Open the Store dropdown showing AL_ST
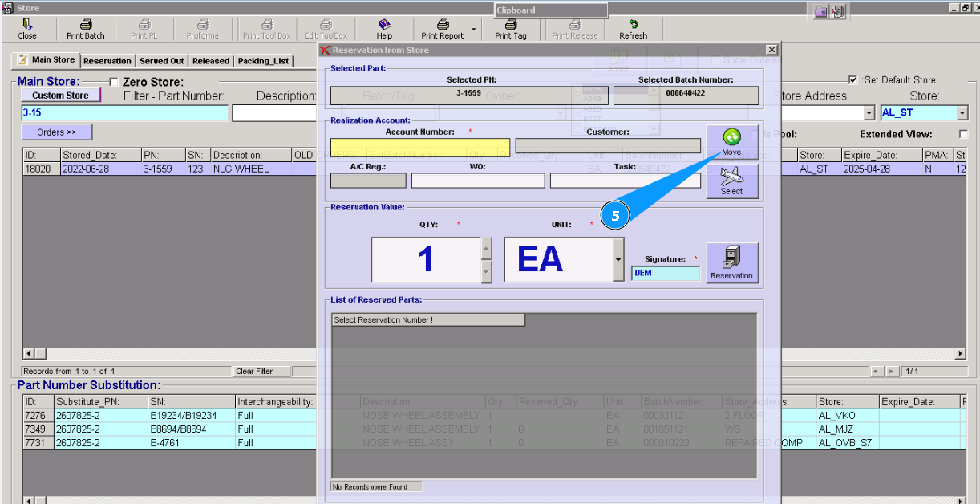Screen dimensions: 980x504 tap(962, 113)
